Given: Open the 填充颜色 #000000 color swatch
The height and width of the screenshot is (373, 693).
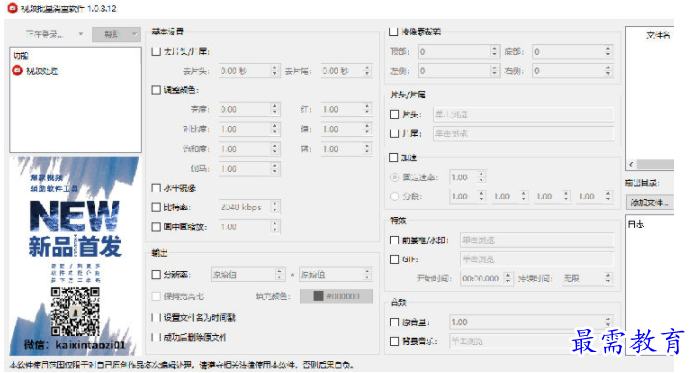Looking at the screenshot, I should 336,296.
